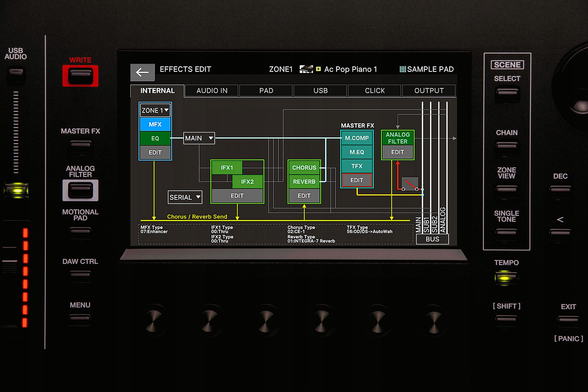Expand the MAIN output dropdown
The height and width of the screenshot is (392, 588).
199,138
